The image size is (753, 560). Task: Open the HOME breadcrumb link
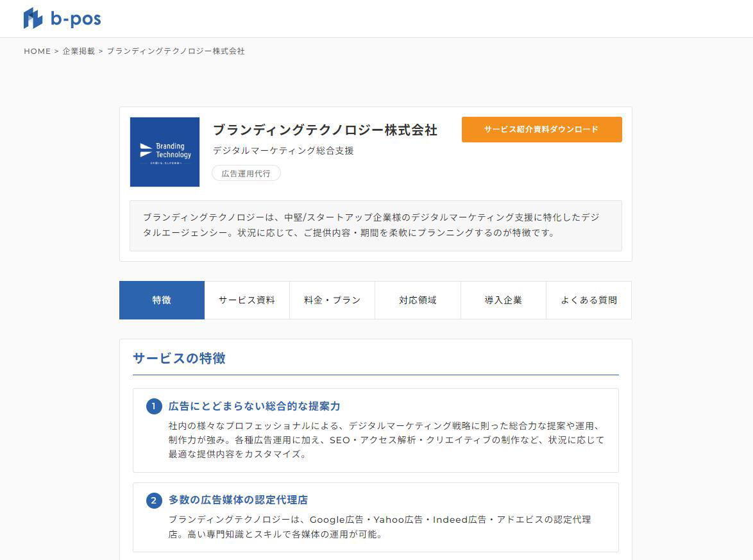coord(37,51)
